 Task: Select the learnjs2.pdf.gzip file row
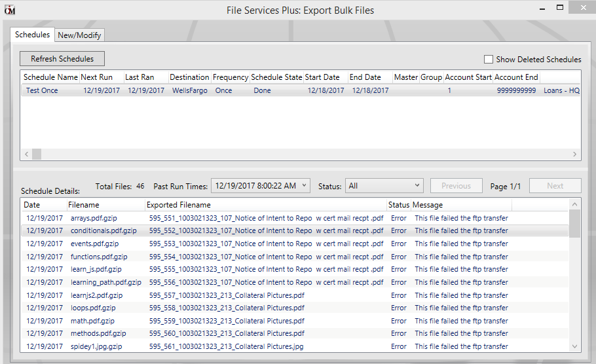coord(295,295)
